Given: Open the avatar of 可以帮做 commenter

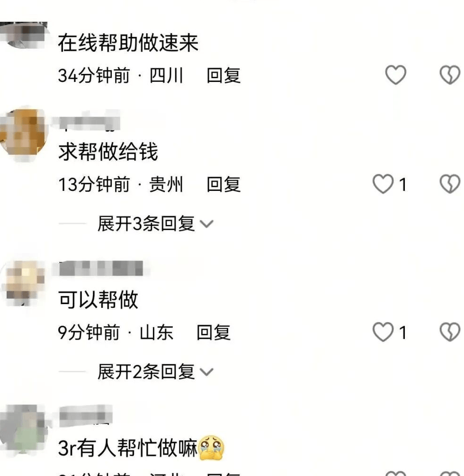Looking at the screenshot, I should tap(24, 282).
